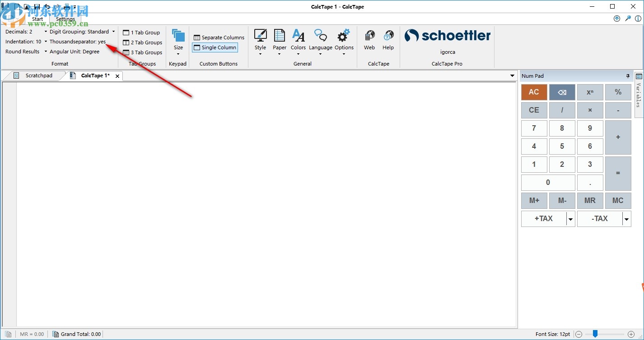
Task: Open the Colors menu
Action: [x=298, y=41]
